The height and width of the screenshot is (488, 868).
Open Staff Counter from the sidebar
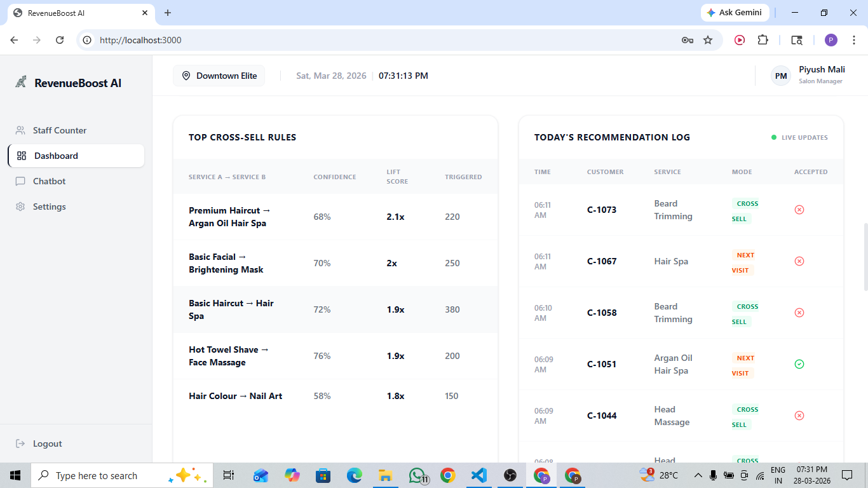[76, 130]
